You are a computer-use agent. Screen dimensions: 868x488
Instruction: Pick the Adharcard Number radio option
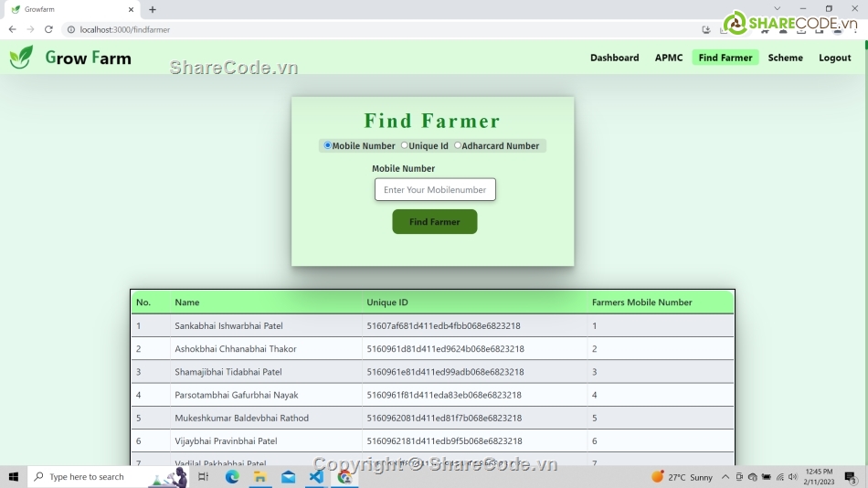[x=458, y=145]
